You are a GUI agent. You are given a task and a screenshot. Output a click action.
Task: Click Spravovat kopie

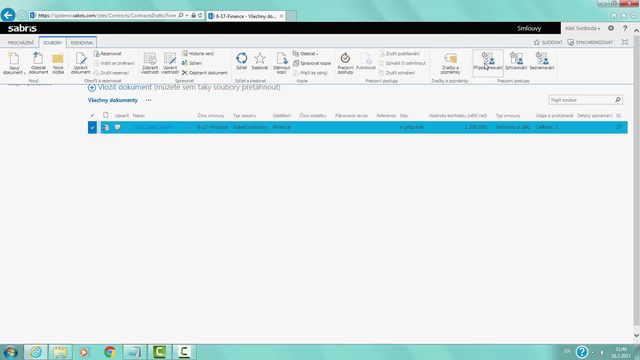312,63
